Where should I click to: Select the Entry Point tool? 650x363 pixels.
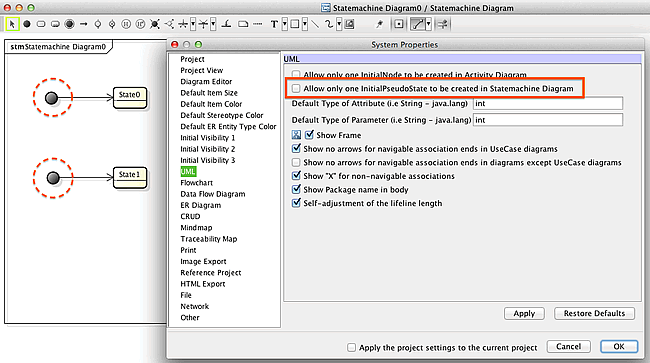[x=98, y=24]
